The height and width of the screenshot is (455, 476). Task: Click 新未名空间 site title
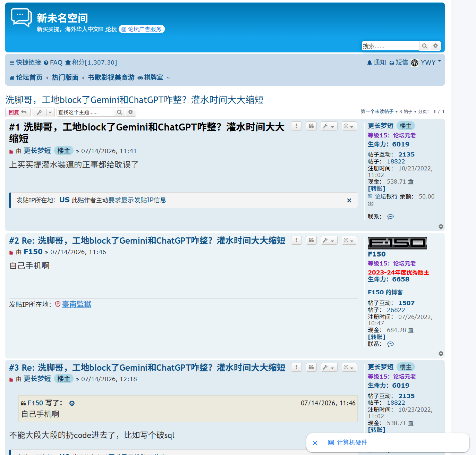click(62, 18)
